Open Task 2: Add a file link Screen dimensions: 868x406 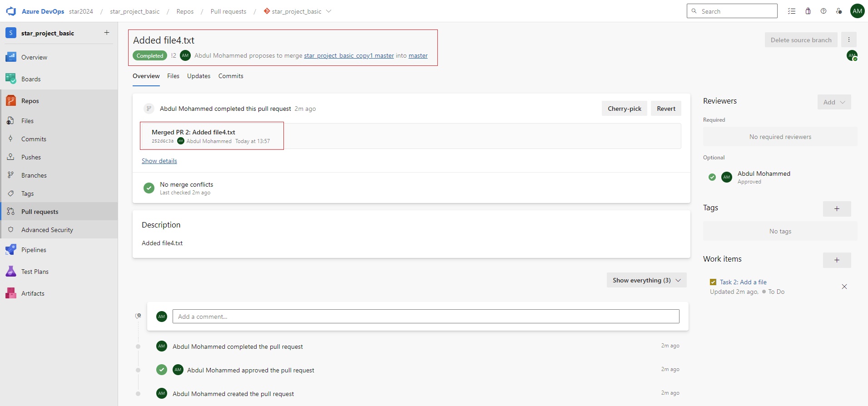click(743, 282)
